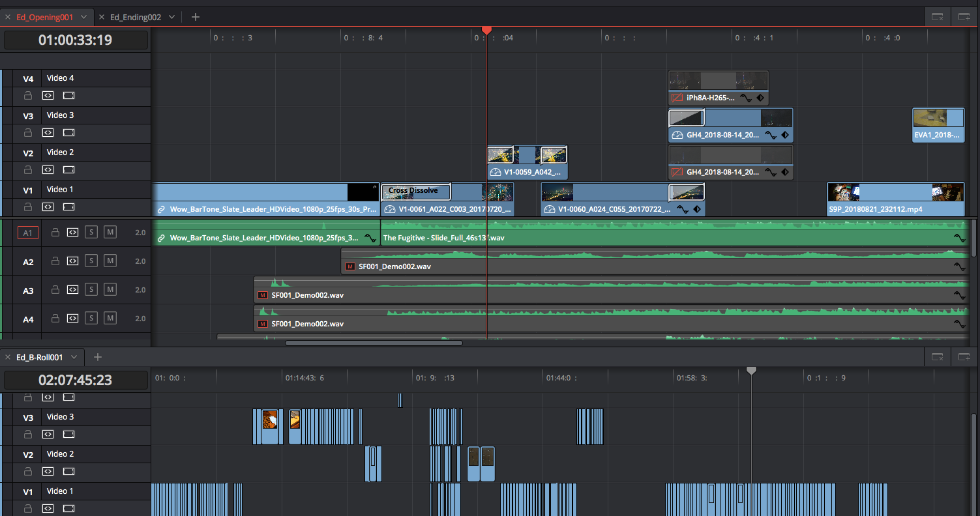980x516 pixels.
Task: Toggle auto select on audio track A1
Action: (73, 233)
